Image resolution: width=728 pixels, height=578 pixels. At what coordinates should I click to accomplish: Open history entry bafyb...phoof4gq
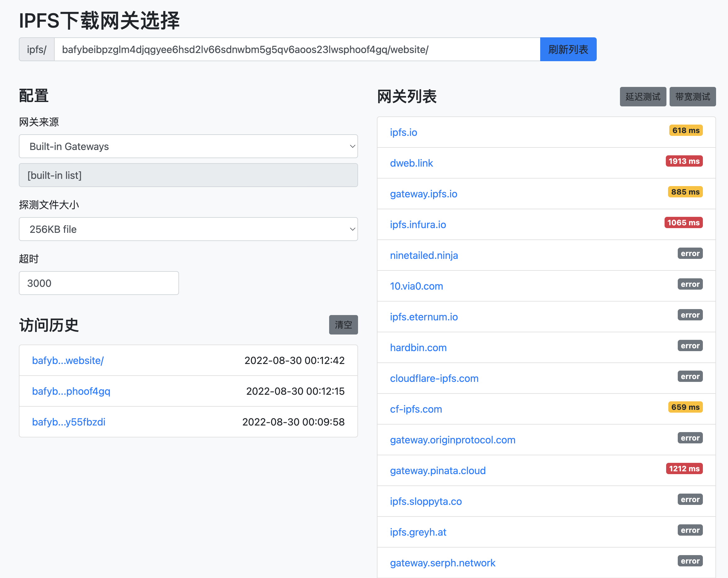(71, 391)
